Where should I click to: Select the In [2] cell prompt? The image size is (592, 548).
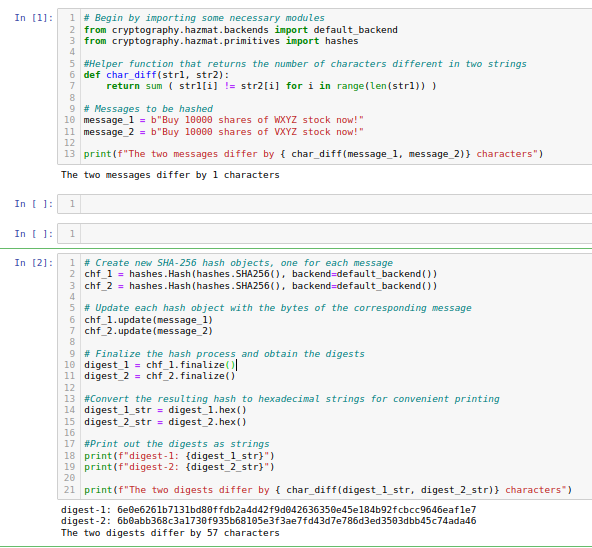34,262
